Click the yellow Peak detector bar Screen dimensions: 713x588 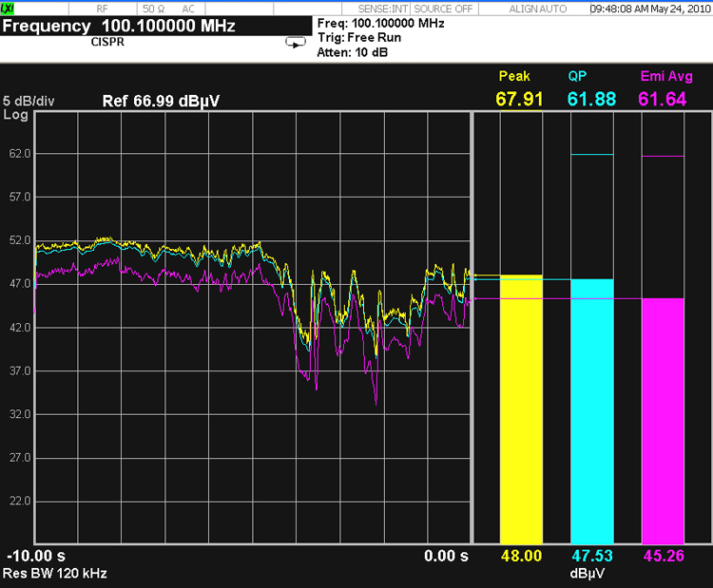520,408
